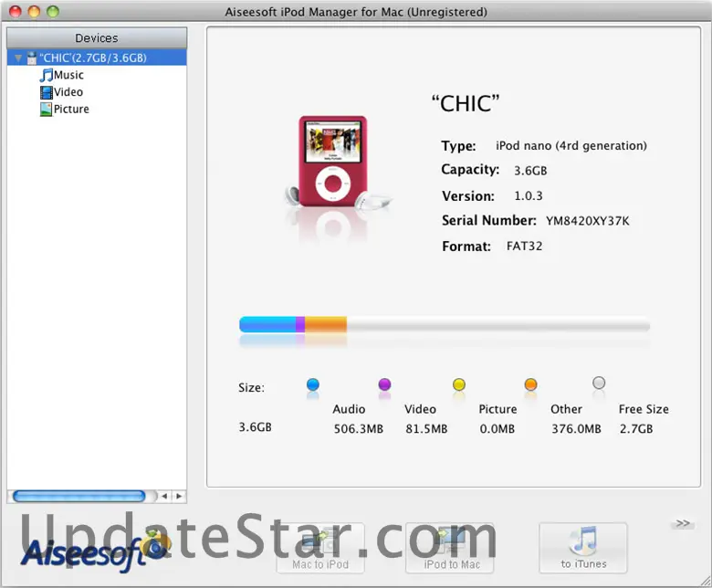The height and width of the screenshot is (588, 712).
Task: Click the version value 1.0.3
Action: (x=529, y=196)
